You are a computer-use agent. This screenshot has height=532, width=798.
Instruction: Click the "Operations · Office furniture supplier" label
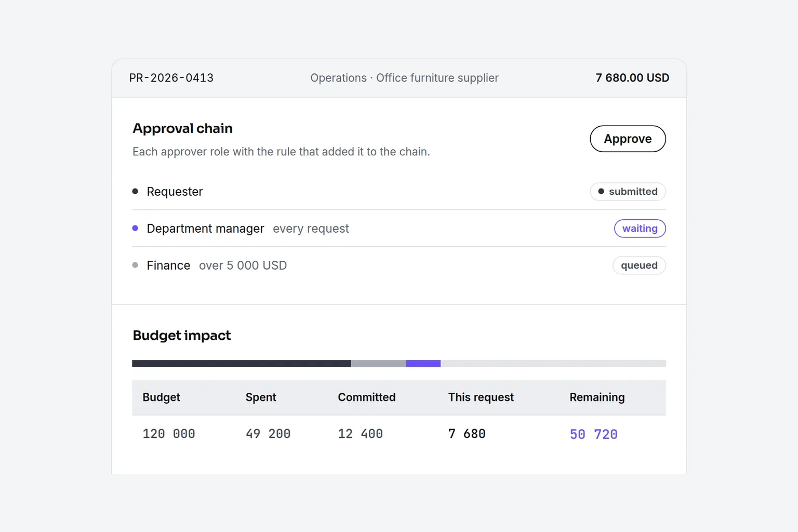point(404,78)
